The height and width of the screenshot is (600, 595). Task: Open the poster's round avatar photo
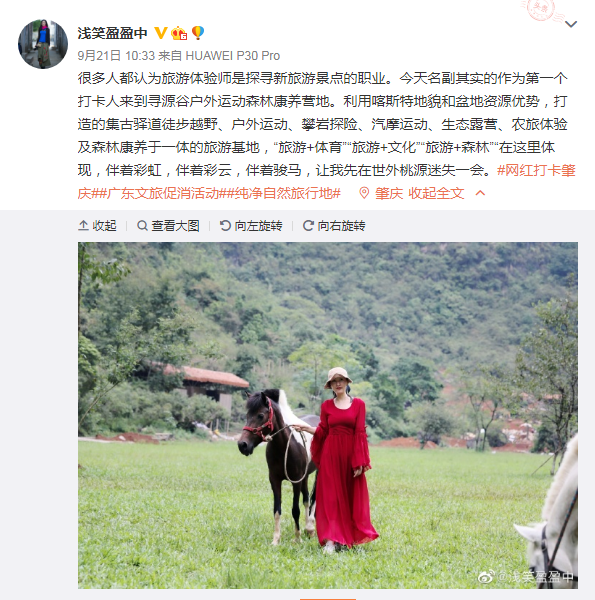coord(43,44)
